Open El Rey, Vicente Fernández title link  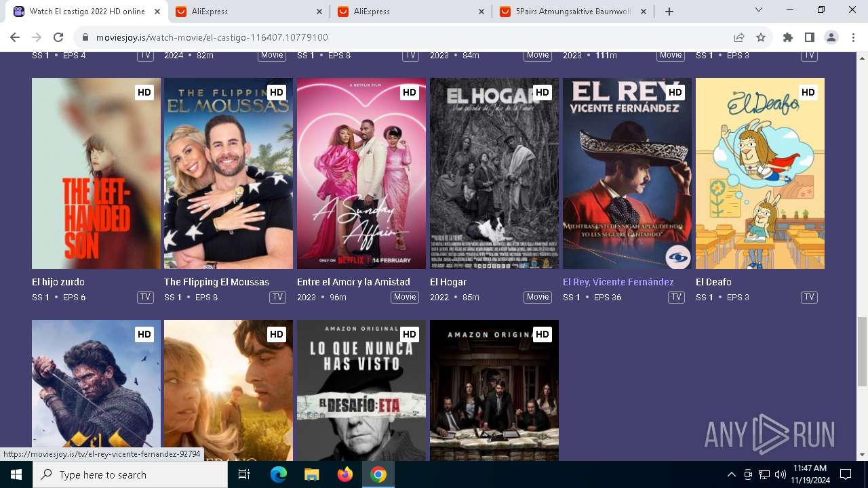point(618,282)
